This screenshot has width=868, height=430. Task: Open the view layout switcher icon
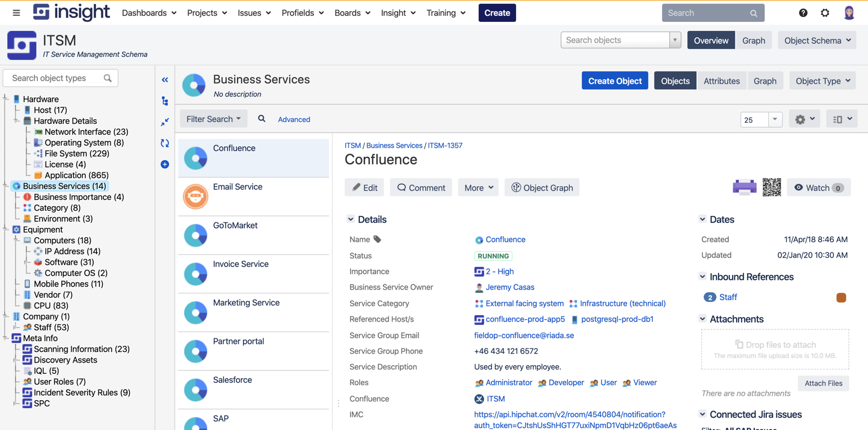[842, 119]
